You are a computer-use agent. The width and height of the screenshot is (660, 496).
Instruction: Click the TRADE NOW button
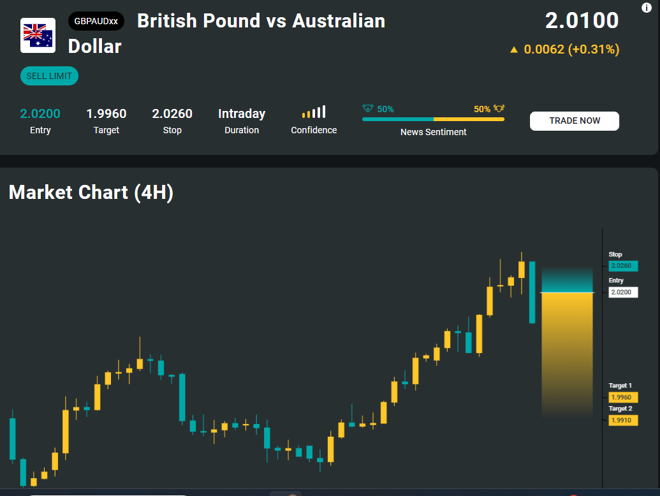tap(574, 121)
